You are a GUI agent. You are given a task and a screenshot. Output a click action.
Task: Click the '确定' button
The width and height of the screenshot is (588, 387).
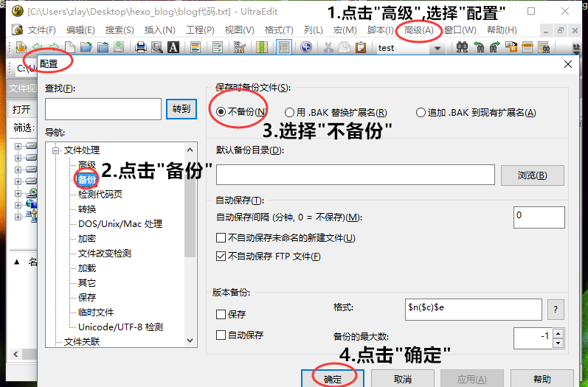[333, 379]
